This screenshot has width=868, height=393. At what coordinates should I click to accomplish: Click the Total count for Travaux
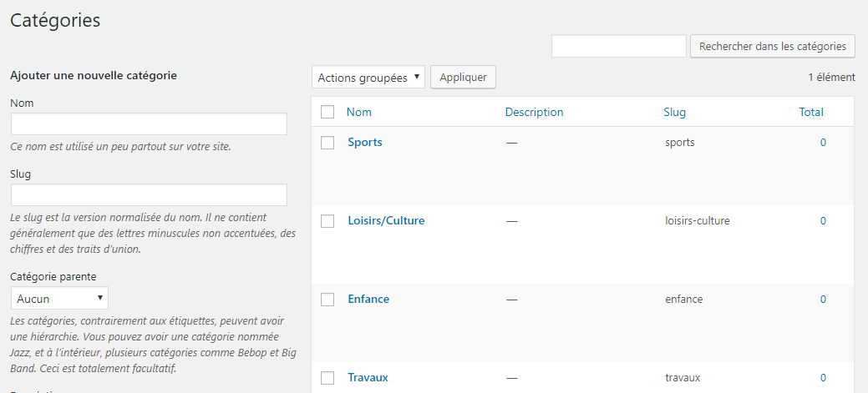[823, 378]
